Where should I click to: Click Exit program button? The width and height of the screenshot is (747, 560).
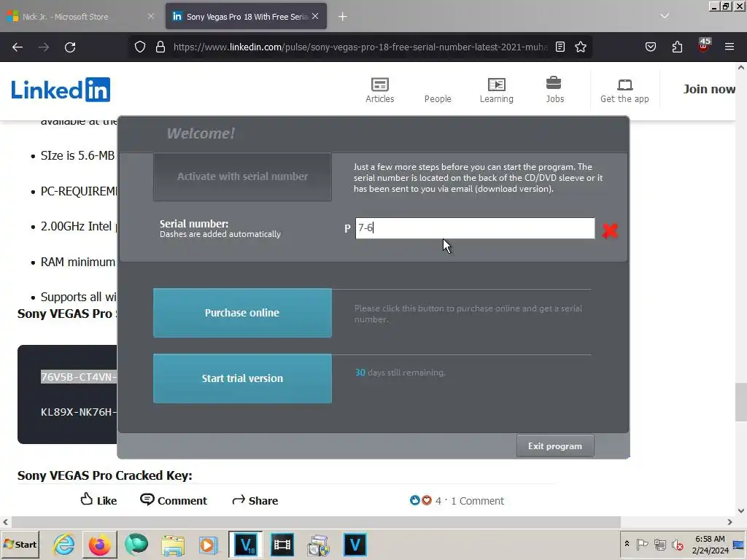point(555,446)
